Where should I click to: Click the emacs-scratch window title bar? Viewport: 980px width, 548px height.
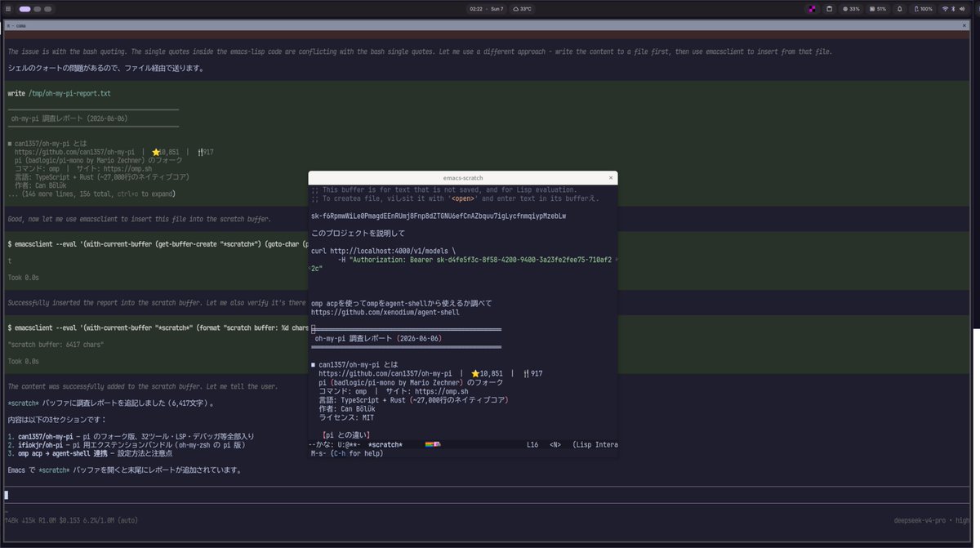(x=462, y=177)
